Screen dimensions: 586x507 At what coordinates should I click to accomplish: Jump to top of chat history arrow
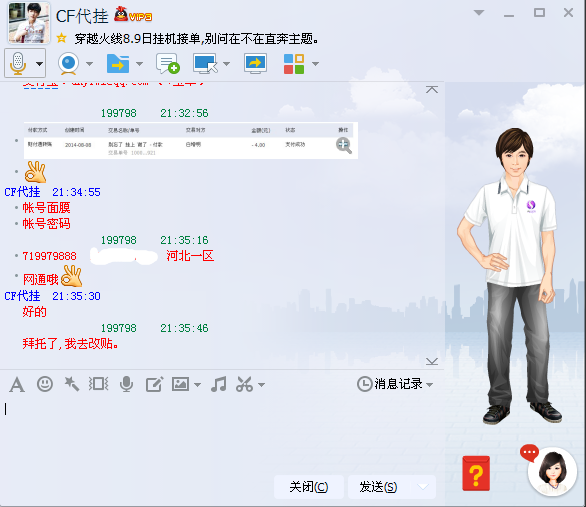(432, 89)
